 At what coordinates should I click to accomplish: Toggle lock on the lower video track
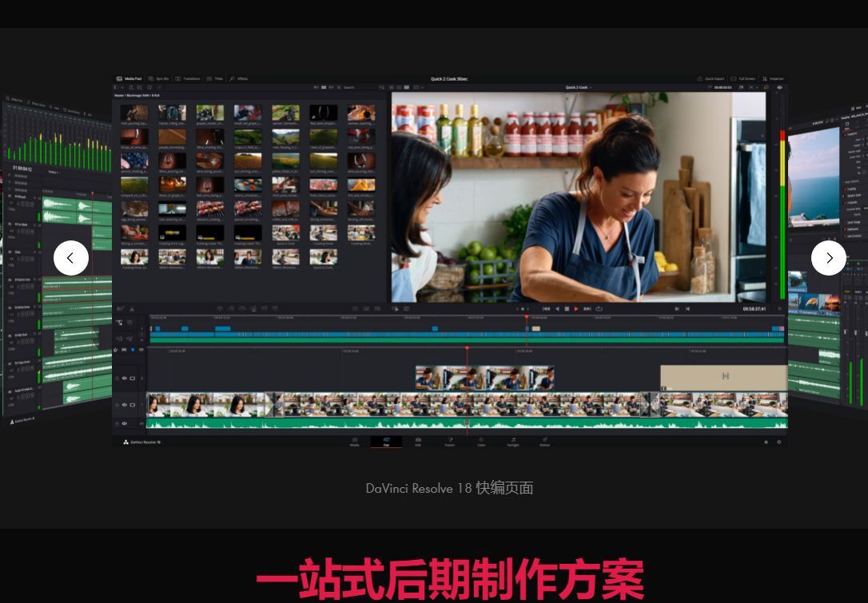click(x=117, y=405)
